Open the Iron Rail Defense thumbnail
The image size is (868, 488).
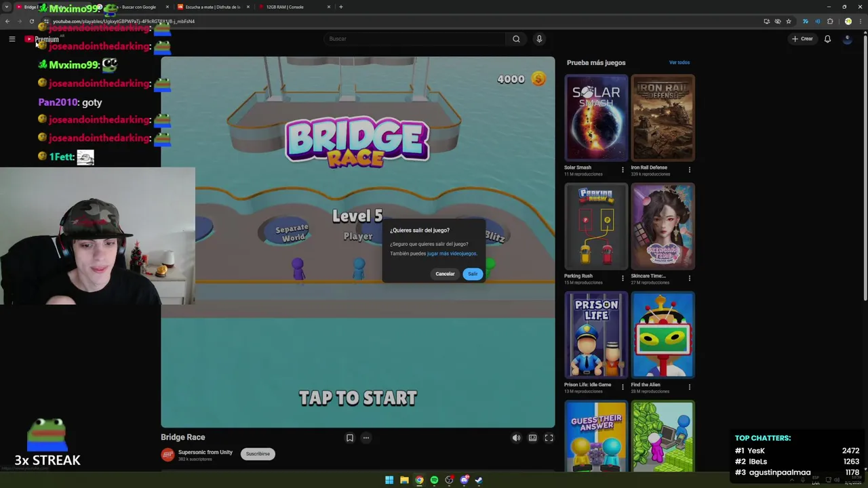[663, 118]
